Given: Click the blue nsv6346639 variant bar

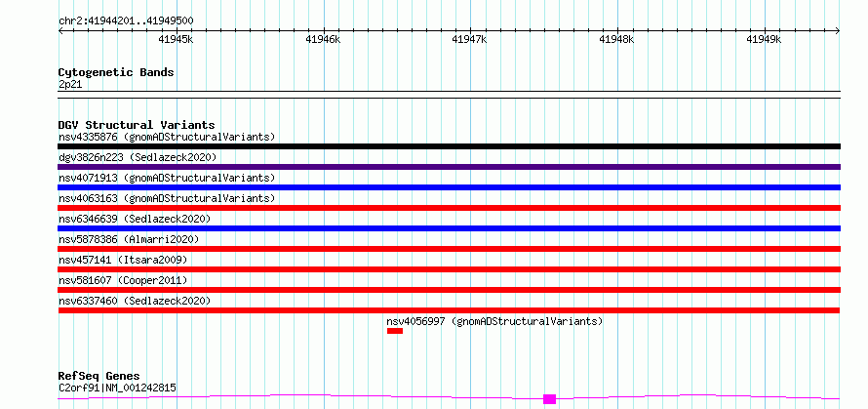Looking at the screenshot, I should 449,228.
